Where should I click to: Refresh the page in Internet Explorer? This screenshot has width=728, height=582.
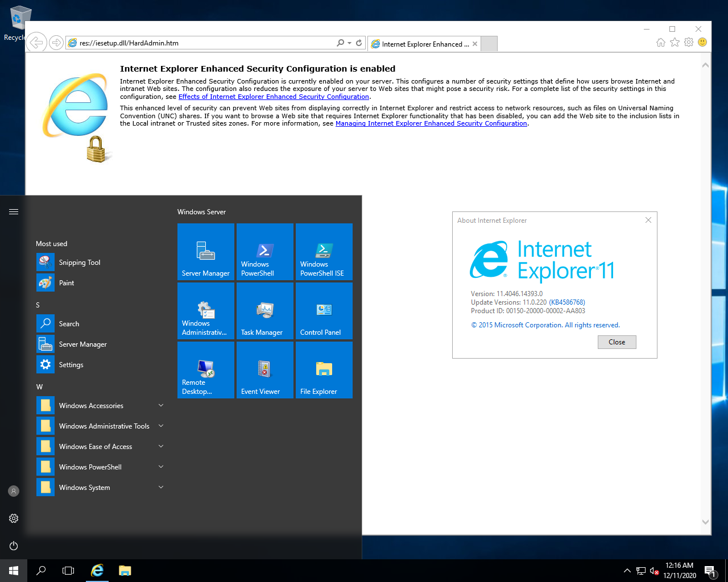pos(359,43)
